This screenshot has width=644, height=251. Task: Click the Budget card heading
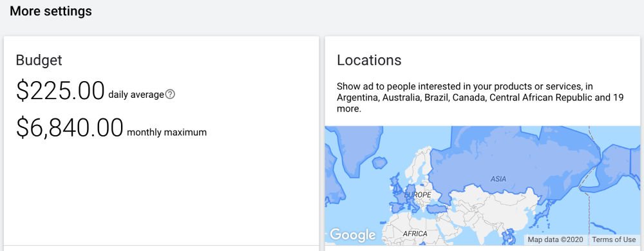(x=39, y=60)
